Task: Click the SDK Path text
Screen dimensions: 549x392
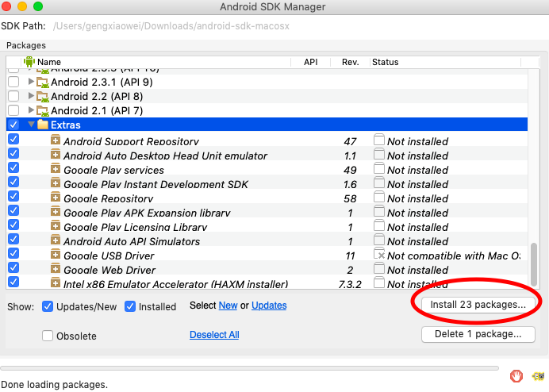Action: 171,26
